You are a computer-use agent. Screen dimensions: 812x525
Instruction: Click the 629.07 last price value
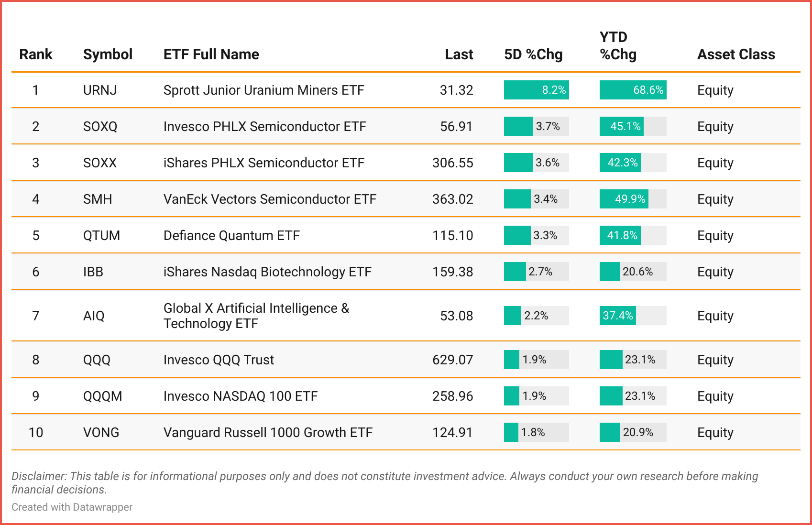tap(452, 360)
